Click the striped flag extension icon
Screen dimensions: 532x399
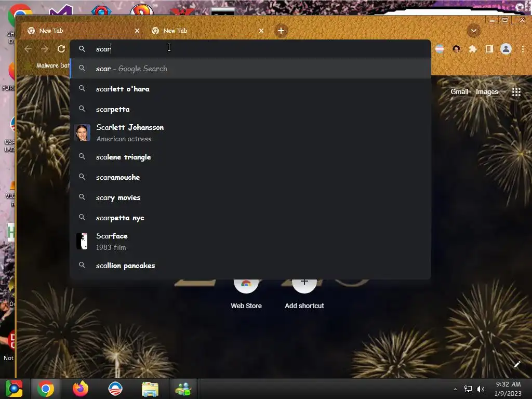point(440,49)
